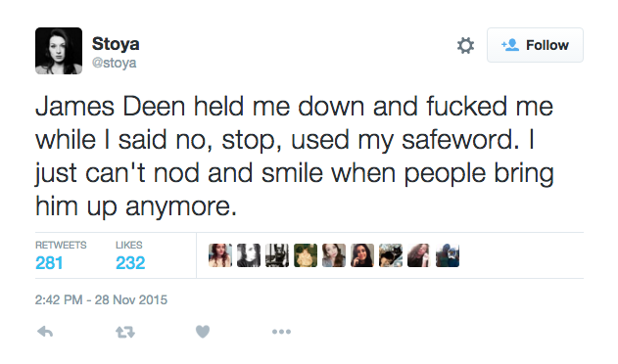
Task: Click the add-person icon inside Follow
Action: pyautogui.click(x=510, y=45)
